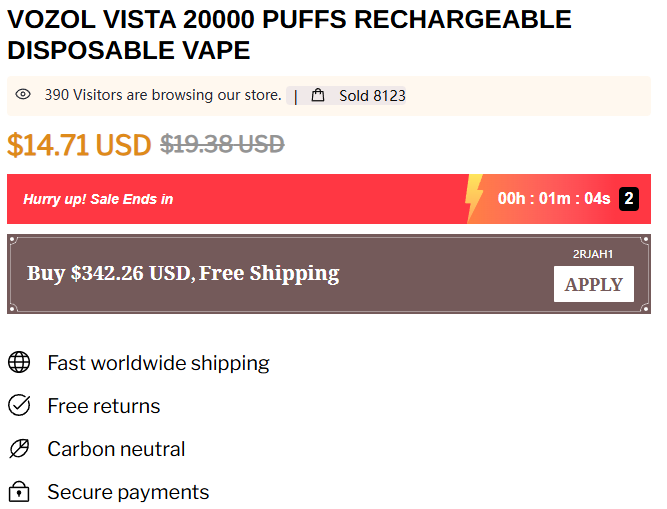Viewport: 667px width, 509px height.
Task: Click the checkmark circle free returns icon
Action: [x=19, y=406]
